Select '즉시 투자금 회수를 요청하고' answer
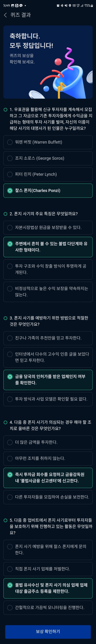The height and width of the screenshot is (644, 96). coord(48,478)
